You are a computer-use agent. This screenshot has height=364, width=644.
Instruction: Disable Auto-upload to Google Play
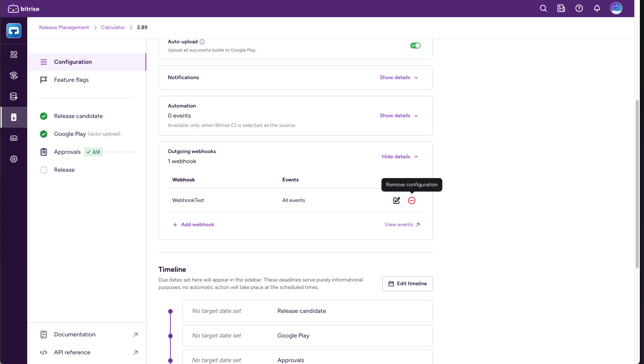[415, 45]
